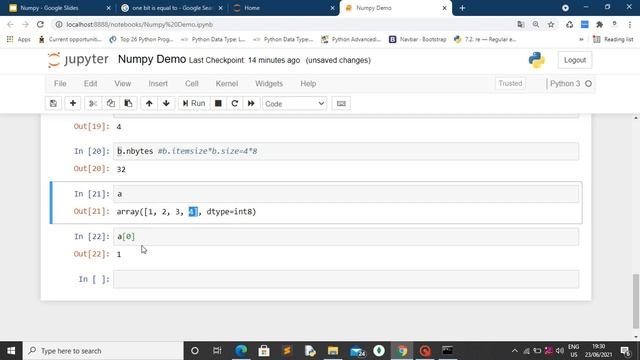640x360 pixels.
Task: Paste cells below icon
Action: click(128, 104)
